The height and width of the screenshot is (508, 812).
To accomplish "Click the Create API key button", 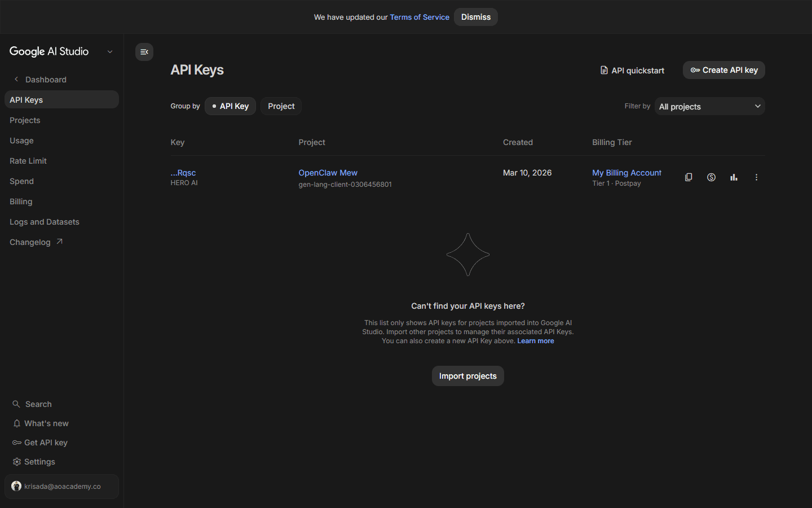I will [x=724, y=70].
